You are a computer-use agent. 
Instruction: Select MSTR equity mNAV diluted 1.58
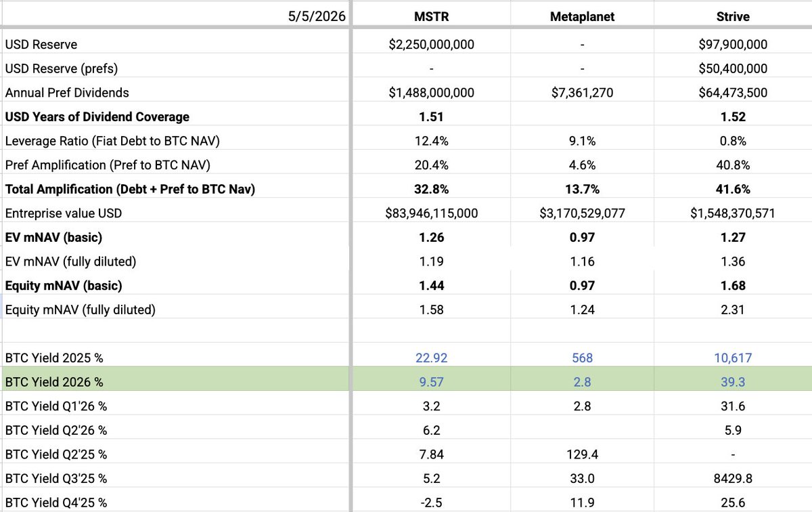[x=432, y=310]
